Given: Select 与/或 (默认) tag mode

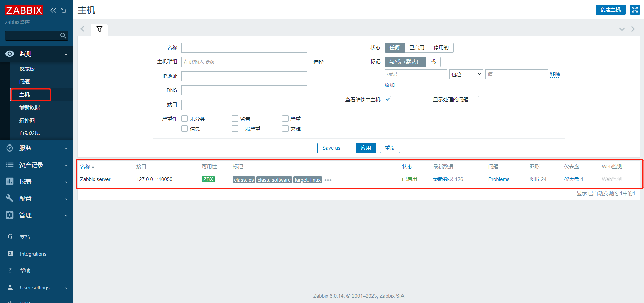Looking at the screenshot, I should point(405,62).
